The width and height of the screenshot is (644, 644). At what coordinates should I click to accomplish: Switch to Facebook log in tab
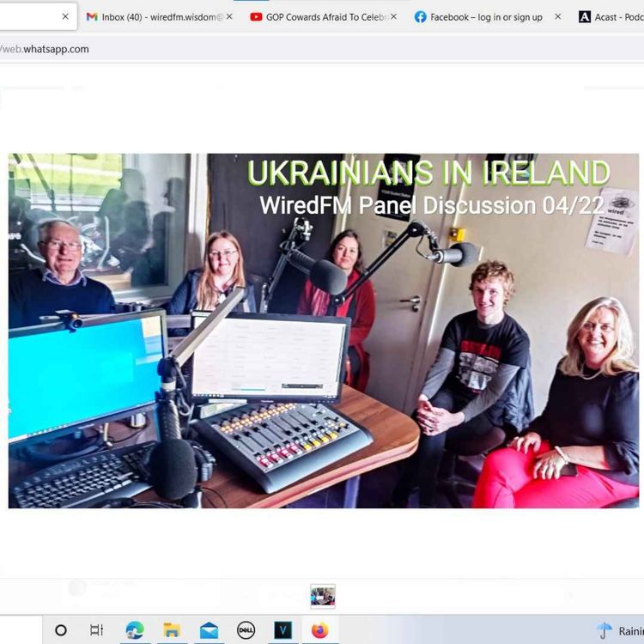pos(486,17)
